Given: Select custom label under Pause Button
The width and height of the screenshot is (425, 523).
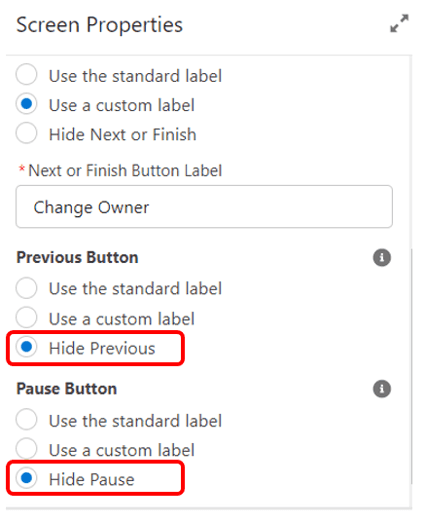Looking at the screenshot, I should (x=26, y=449).
